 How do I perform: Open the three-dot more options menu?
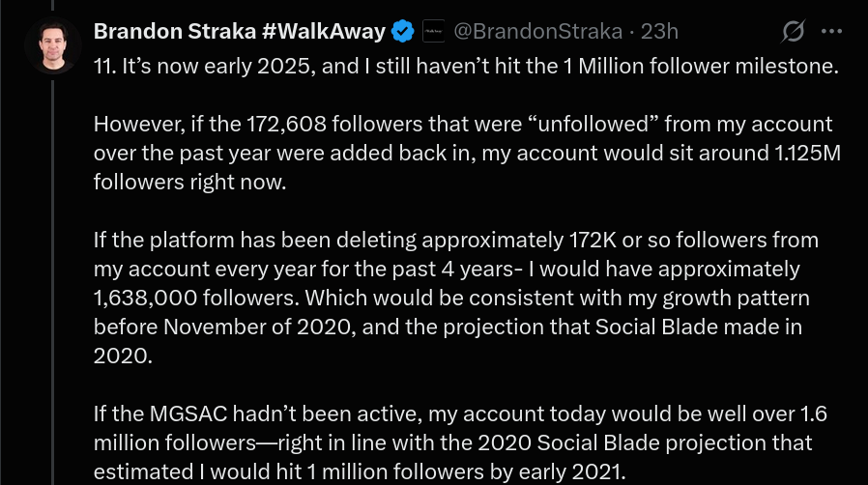(831, 32)
